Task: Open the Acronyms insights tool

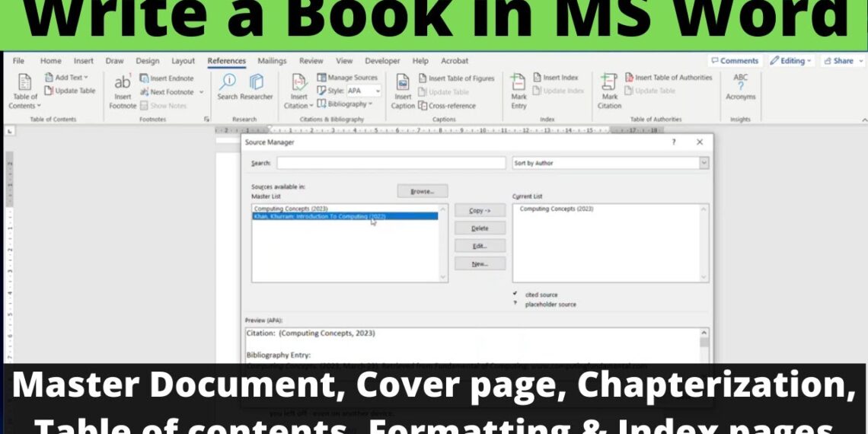Action: (740, 87)
